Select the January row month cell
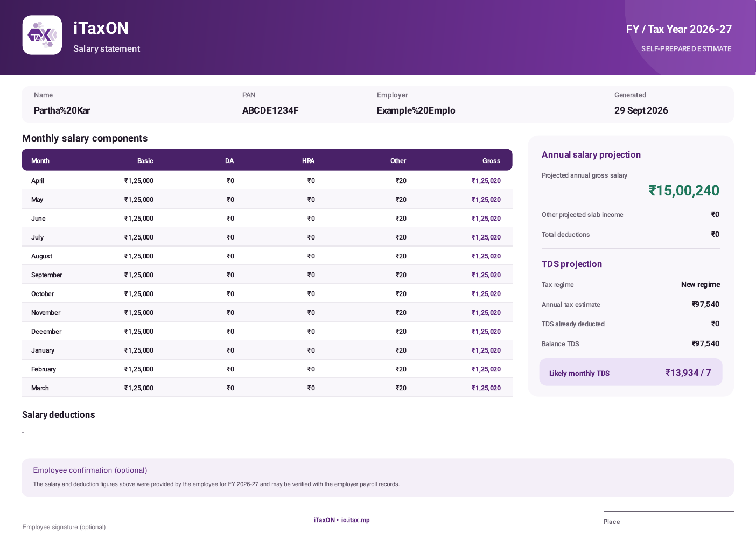 (43, 350)
